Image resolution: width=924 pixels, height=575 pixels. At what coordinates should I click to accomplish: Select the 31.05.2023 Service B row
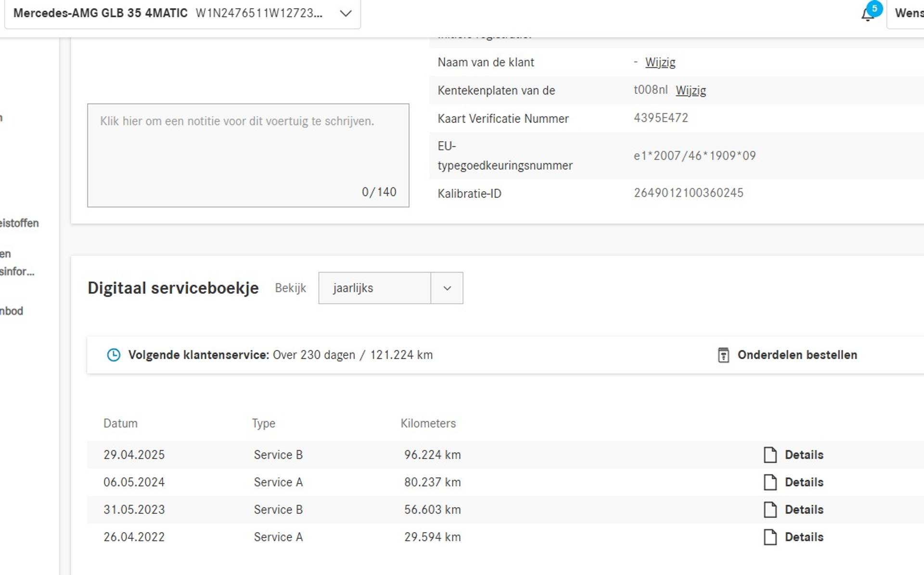tap(278, 510)
